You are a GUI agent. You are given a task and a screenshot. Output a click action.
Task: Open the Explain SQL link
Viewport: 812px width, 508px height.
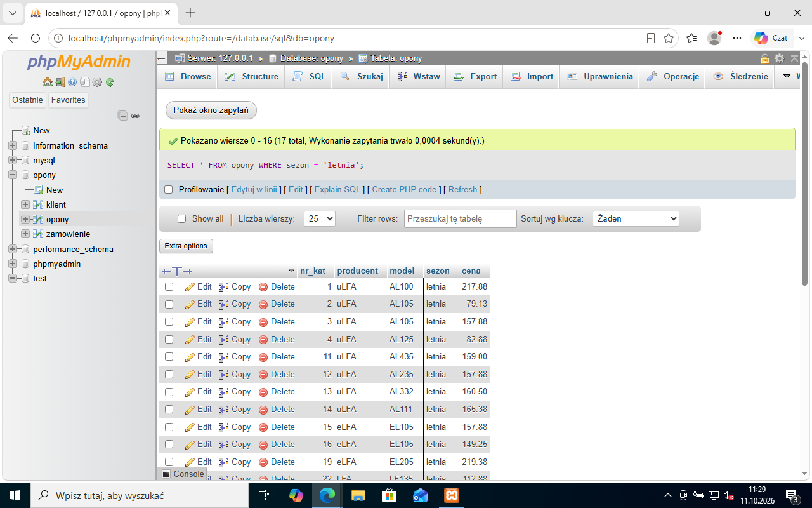337,189
